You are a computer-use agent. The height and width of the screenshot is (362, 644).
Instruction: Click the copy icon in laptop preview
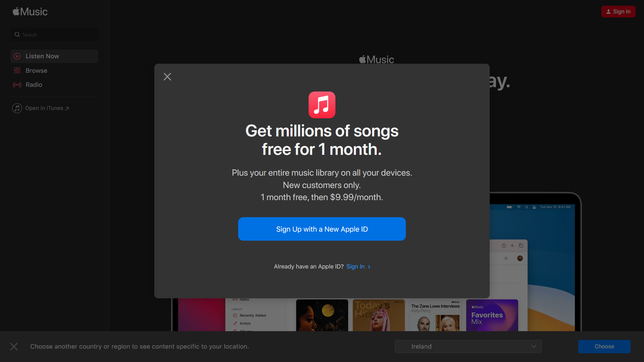coord(521,245)
